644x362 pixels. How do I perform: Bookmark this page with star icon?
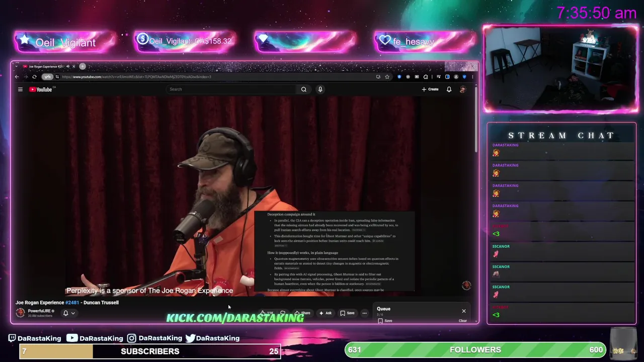(x=387, y=77)
